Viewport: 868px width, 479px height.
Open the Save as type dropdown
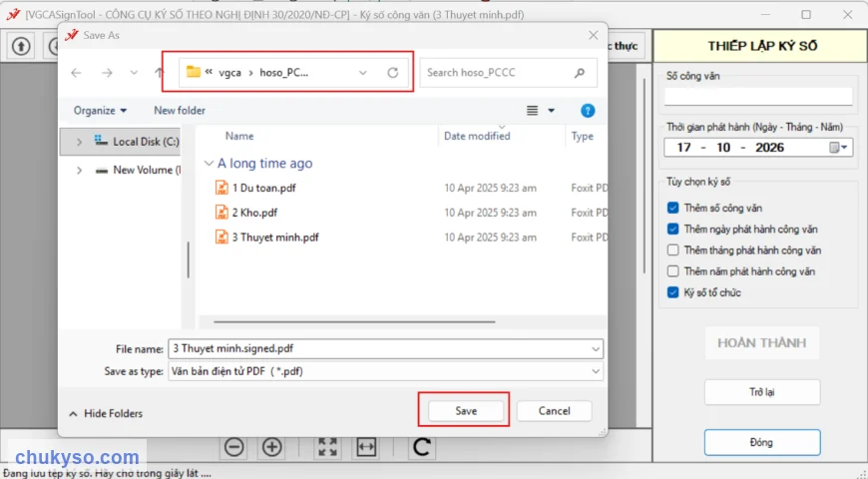(596, 371)
